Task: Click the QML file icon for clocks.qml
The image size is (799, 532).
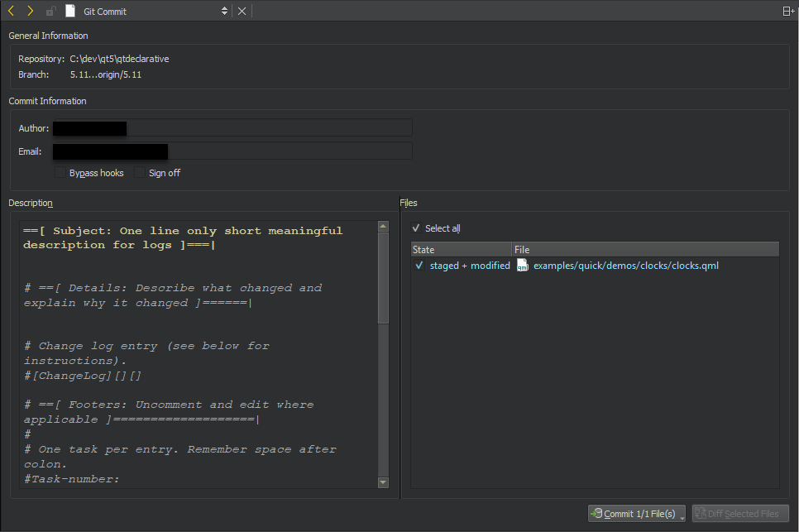Action: [x=522, y=266]
